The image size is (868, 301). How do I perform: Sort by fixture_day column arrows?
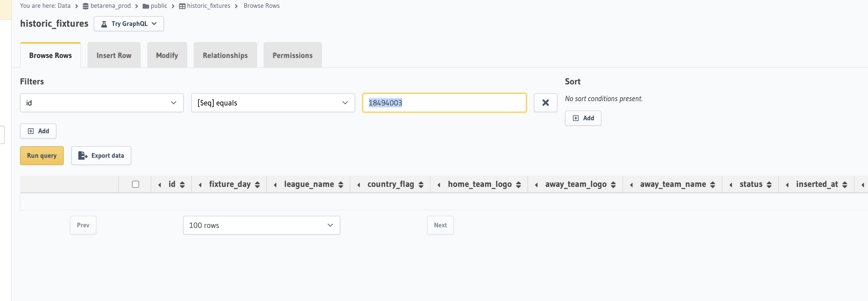tap(257, 184)
